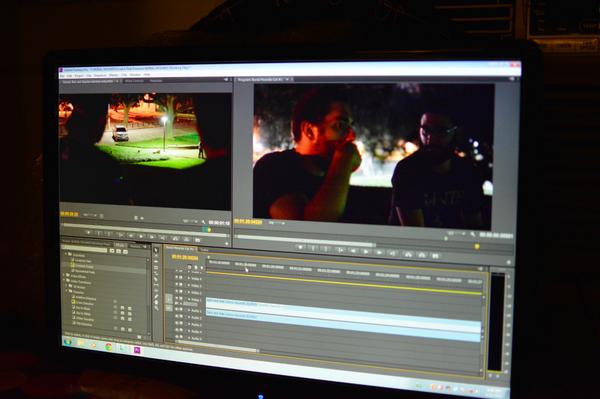This screenshot has height=399, width=600.
Task: Click the Lift button in Program monitor
Action: click(408, 254)
